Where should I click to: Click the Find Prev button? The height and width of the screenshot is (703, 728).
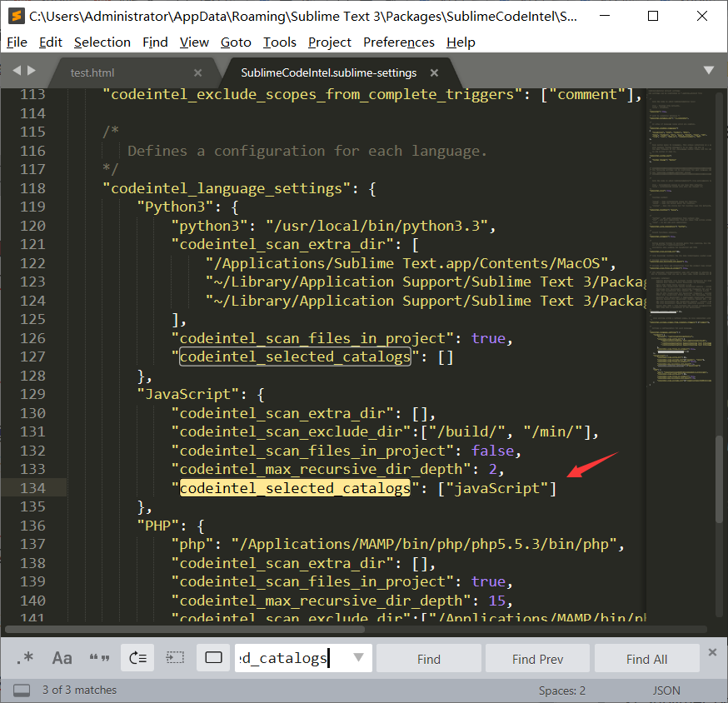click(x=537, y=659)
